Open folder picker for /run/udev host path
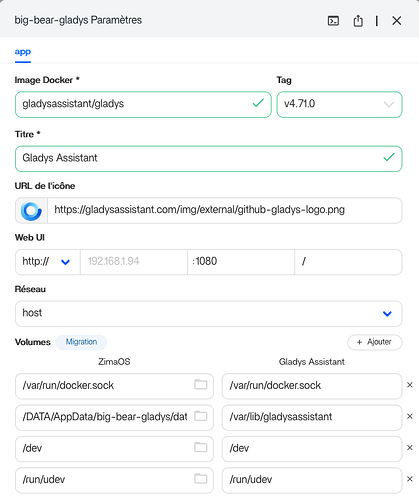 coord(201,479)
